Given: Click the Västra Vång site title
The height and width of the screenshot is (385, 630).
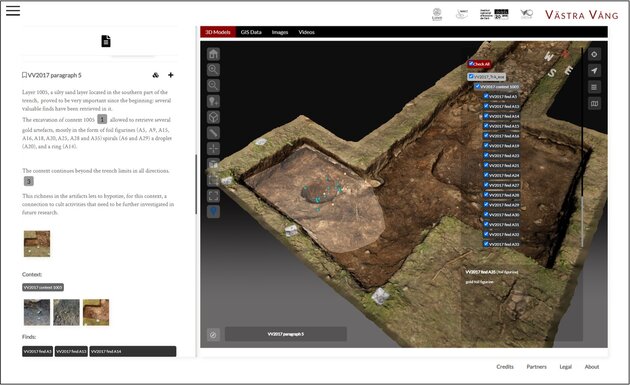Looking at the screenshot, I should pos(581,15).
